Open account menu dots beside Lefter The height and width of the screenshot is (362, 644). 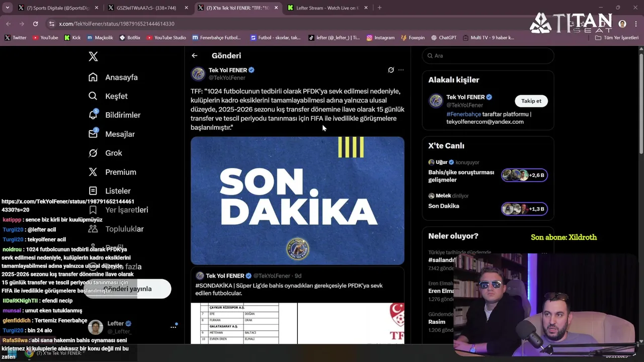tap(173, 327)
